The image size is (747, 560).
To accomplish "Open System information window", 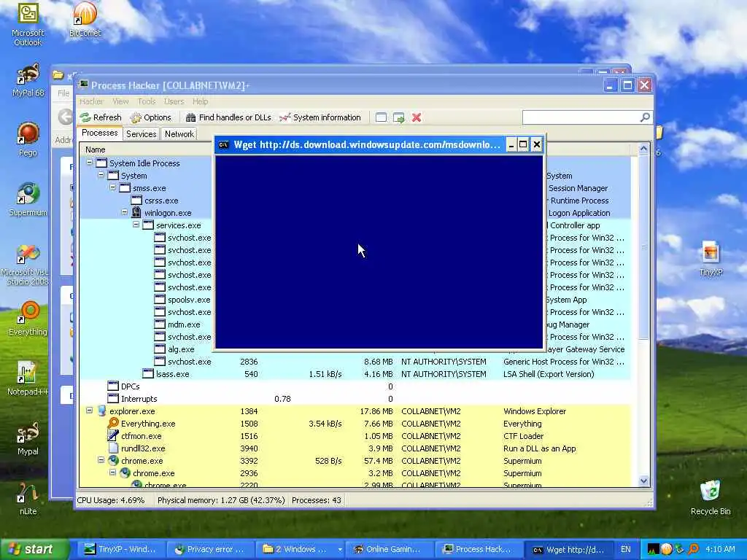I will [x=320, y=117].
